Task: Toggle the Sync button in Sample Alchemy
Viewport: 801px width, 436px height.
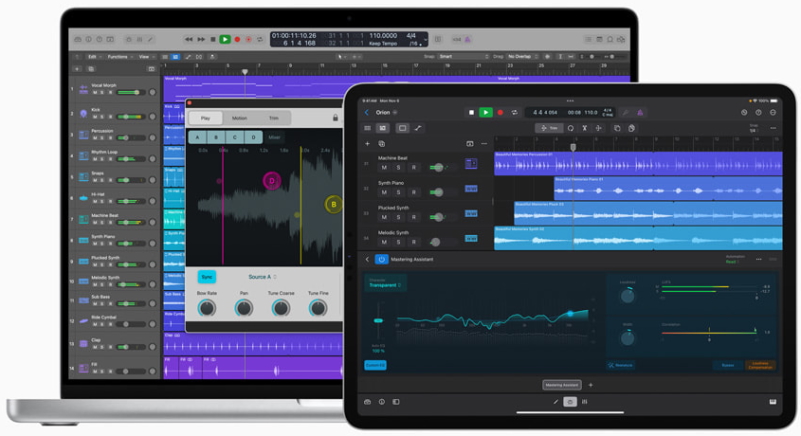Action: tap(206, 277)
